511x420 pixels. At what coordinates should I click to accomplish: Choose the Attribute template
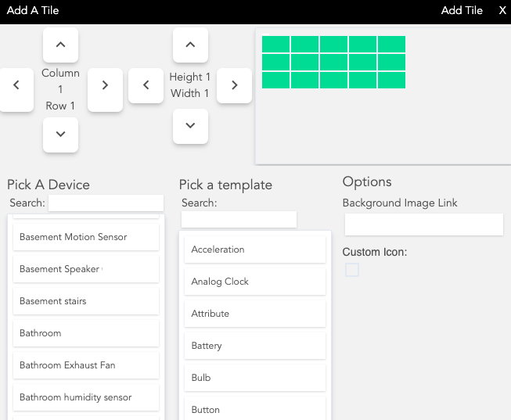(255, 314)
